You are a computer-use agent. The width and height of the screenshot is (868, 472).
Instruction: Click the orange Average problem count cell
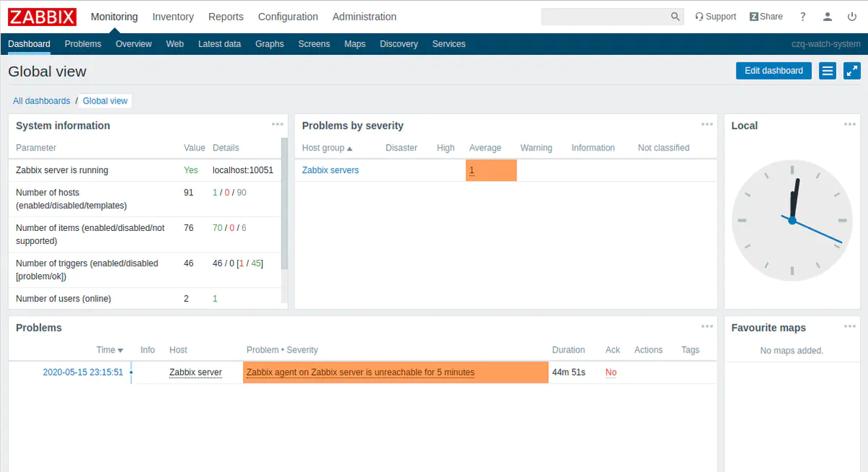491,170
